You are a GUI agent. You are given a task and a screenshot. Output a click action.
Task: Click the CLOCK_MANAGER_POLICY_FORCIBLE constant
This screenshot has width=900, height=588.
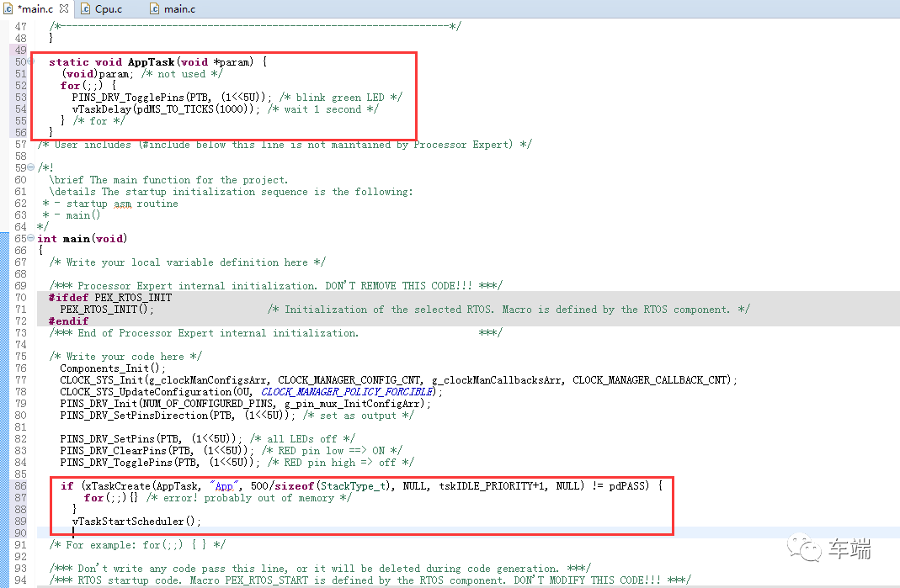pyautogui.click(x=350, y=392)
